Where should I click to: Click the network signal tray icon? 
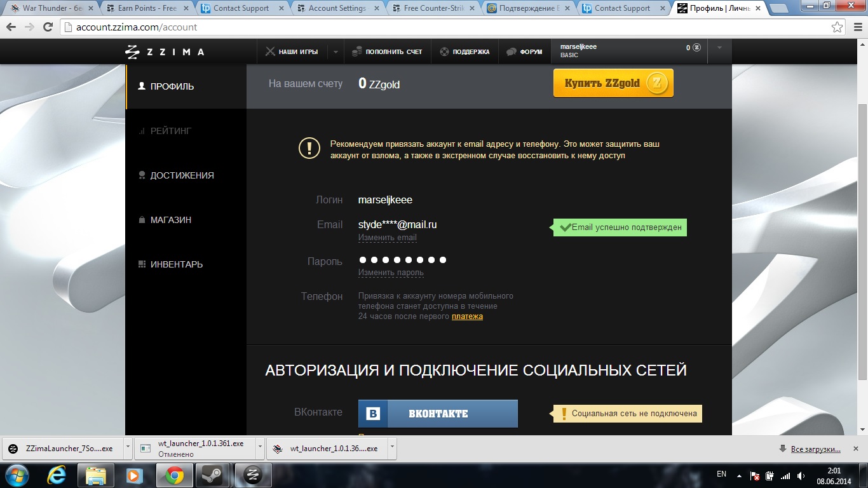785,475
